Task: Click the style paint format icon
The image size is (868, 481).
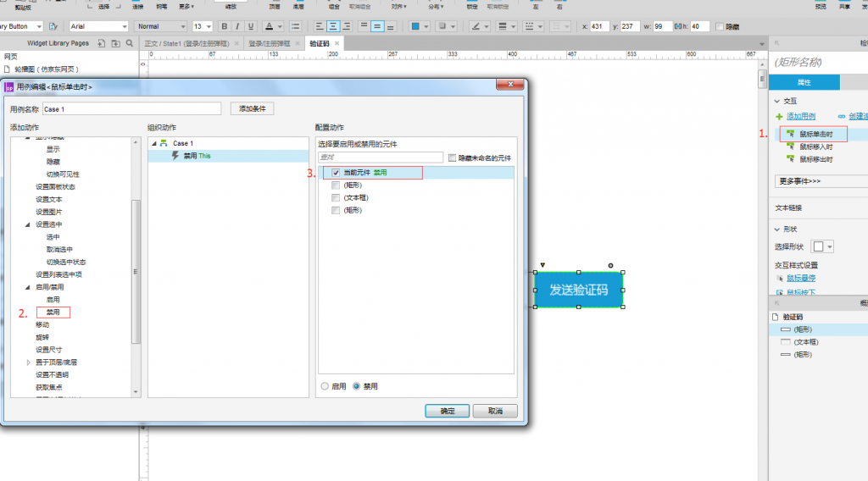Action: point(53,26)
